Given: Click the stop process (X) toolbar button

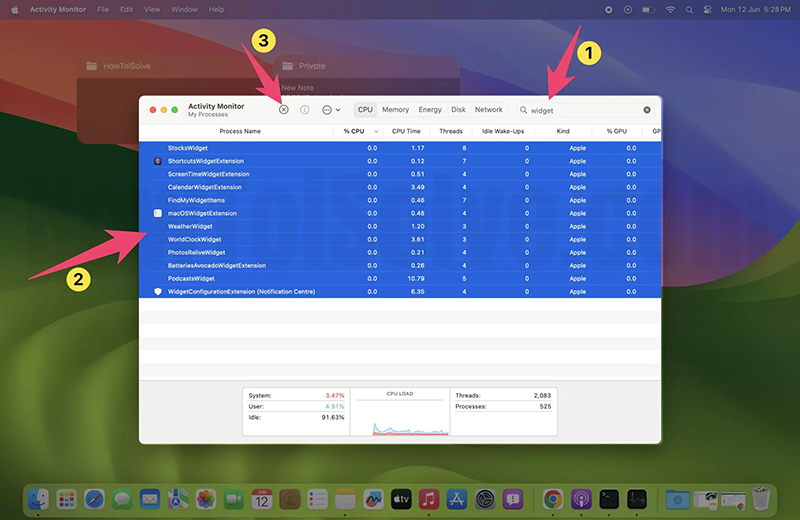Looking at the screenshot, I should click(x=284, y=110).
